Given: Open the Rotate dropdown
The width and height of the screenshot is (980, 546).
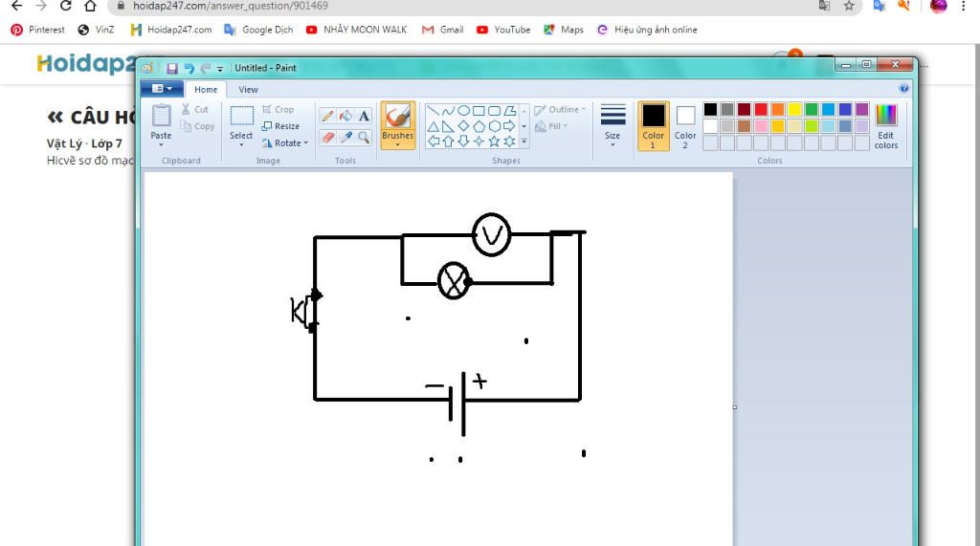Looking at the screenshot, I should (285, 143).
